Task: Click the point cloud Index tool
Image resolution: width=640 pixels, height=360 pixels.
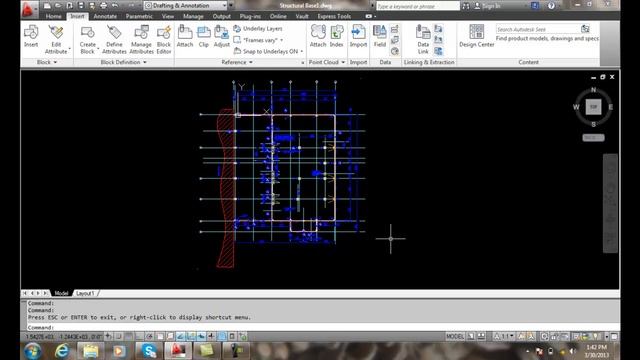Action: tap(336, 36)
